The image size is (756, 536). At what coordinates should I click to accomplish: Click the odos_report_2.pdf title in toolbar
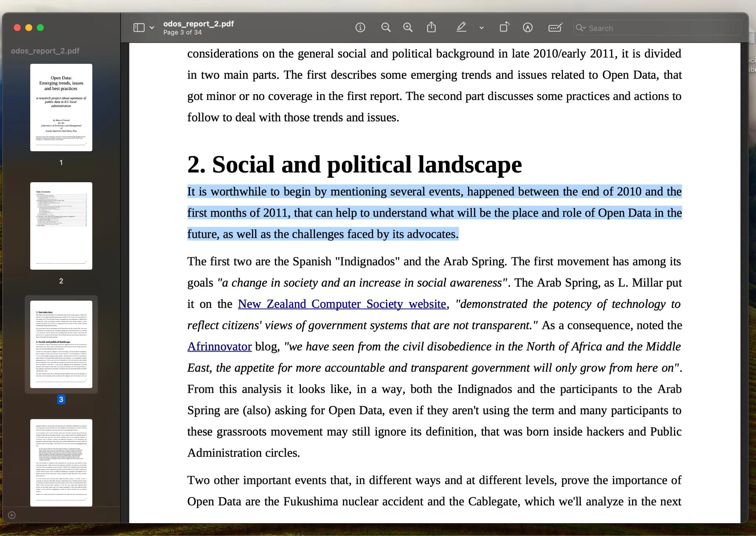pos(198,24)
